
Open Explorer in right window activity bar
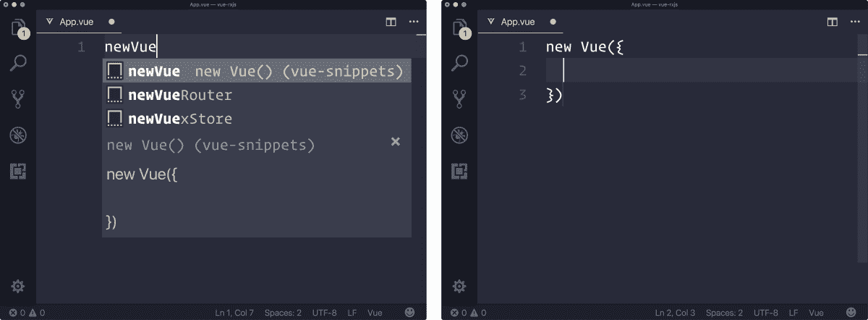pyautogui.click(x=459, y=29)
